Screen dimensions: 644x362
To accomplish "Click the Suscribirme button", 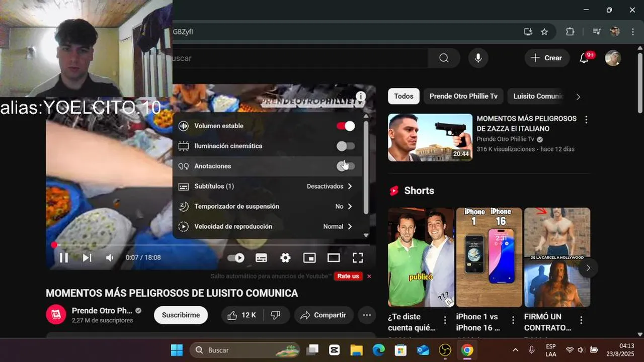I will point(181,315).
